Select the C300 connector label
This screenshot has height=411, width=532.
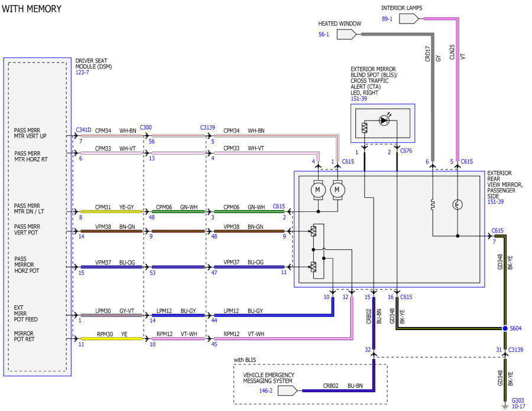point(146,128)
